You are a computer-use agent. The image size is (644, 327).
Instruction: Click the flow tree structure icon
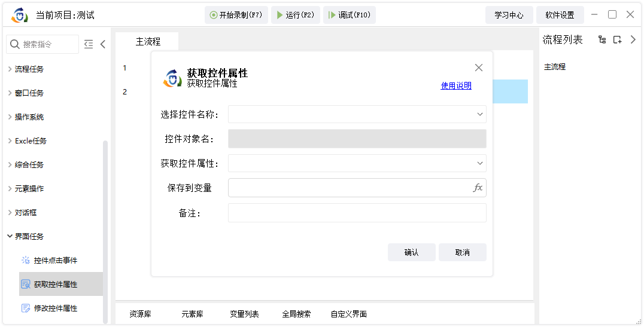pos(602,39)
